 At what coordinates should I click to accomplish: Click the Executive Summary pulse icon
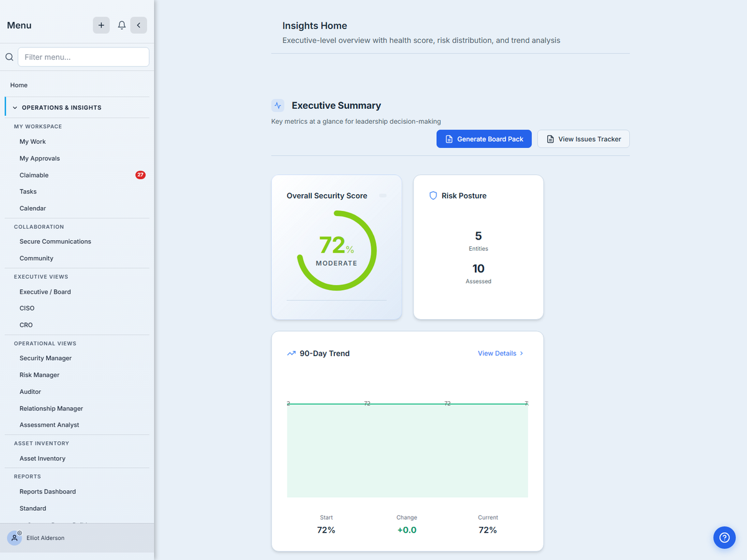click(278, 106)
